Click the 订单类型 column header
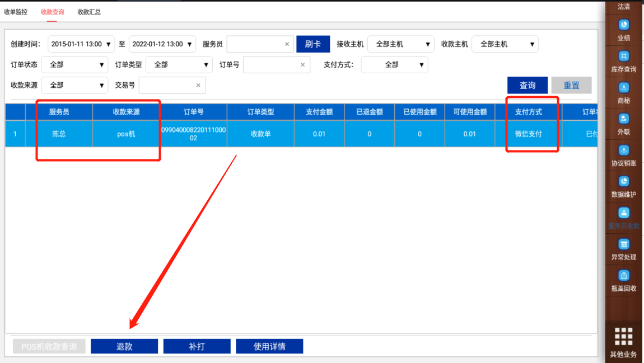The width and height of the screenshot is (644, 363). tap(260, 112)
